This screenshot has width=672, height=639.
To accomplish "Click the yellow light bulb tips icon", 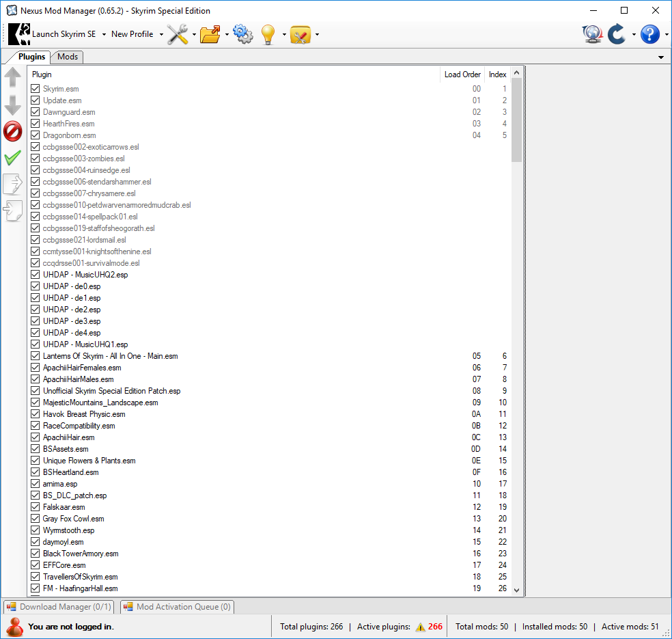I will [268, 34].
